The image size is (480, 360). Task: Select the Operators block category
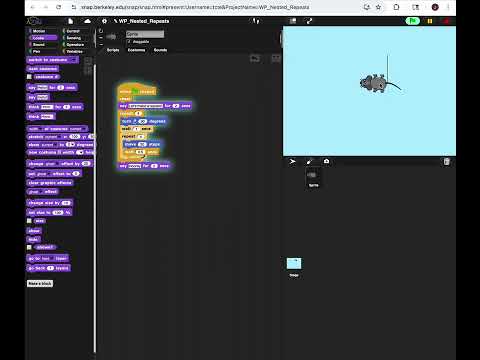(77, 45)
